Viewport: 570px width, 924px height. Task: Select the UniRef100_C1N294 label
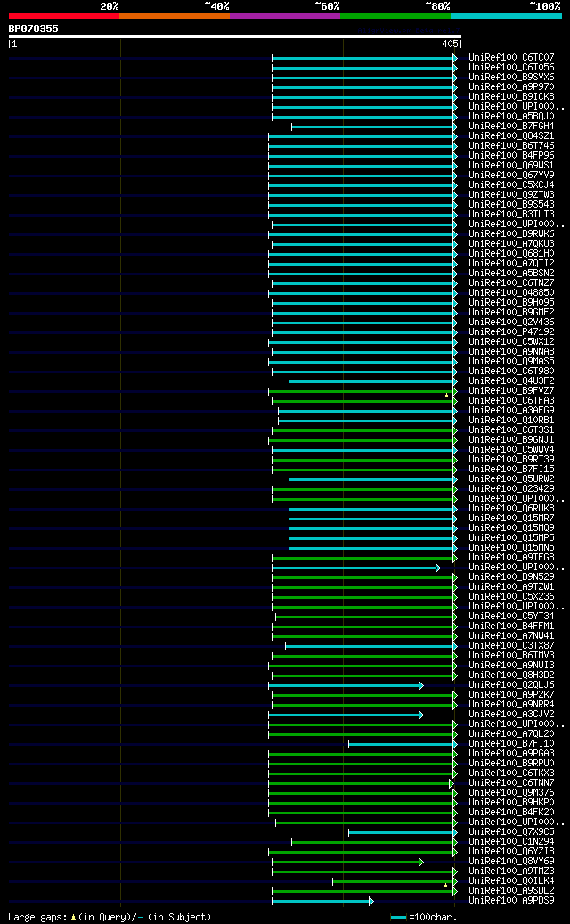point(511,841)
